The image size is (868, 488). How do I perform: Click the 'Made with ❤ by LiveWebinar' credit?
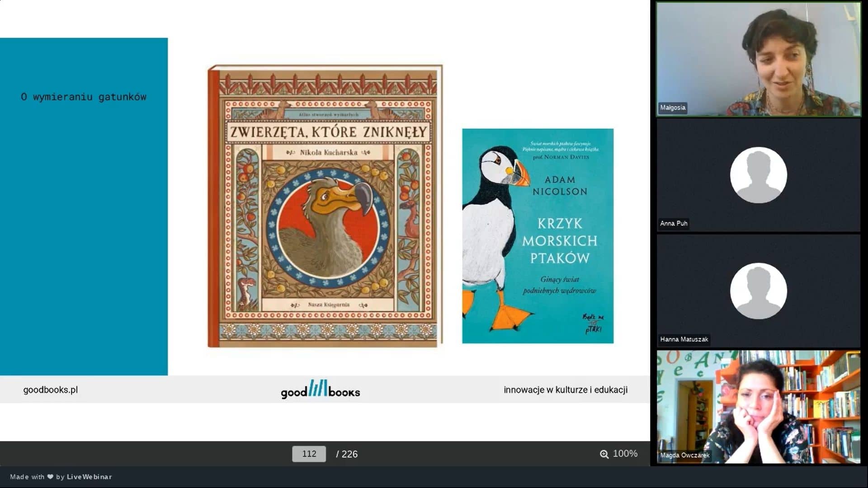tap(61, 477)
